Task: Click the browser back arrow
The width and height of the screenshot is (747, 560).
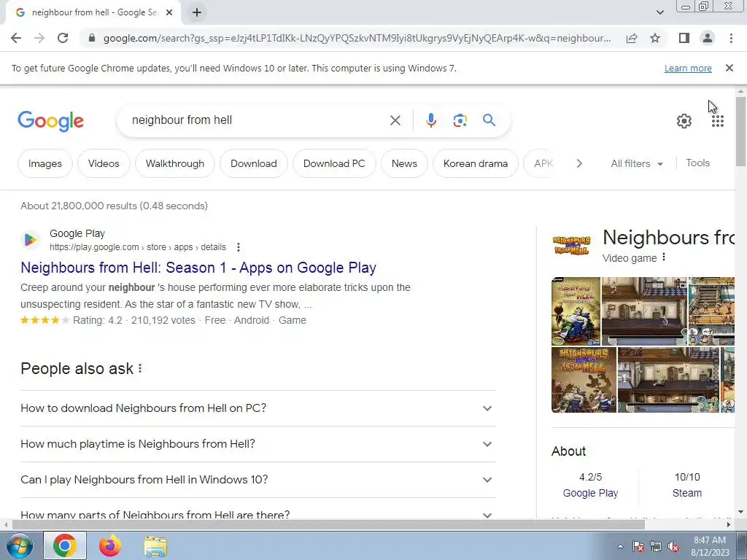Action: [x=16, y=38]
